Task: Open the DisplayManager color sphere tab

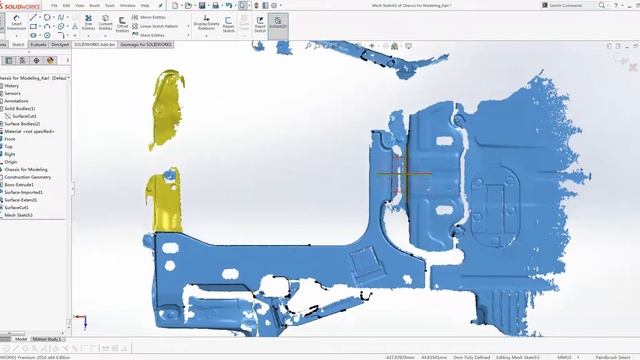Action: pyautogui.click(x=50, y=60)
